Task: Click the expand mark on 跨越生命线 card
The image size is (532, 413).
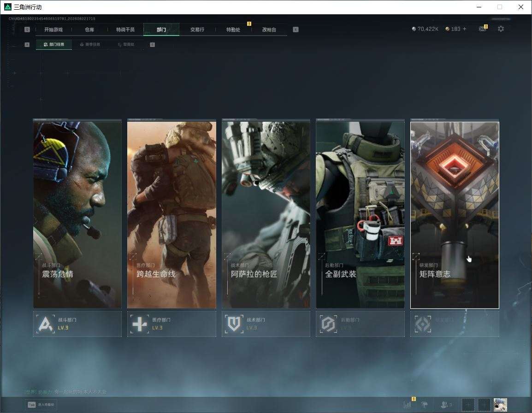Action: point(133,256)
